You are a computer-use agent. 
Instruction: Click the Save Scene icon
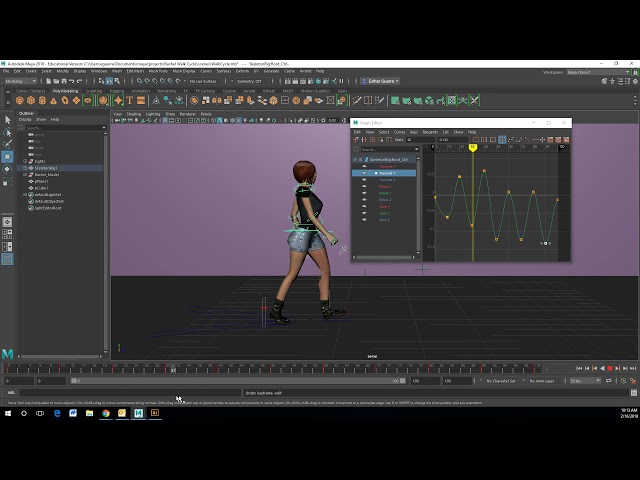click(64, 81)
